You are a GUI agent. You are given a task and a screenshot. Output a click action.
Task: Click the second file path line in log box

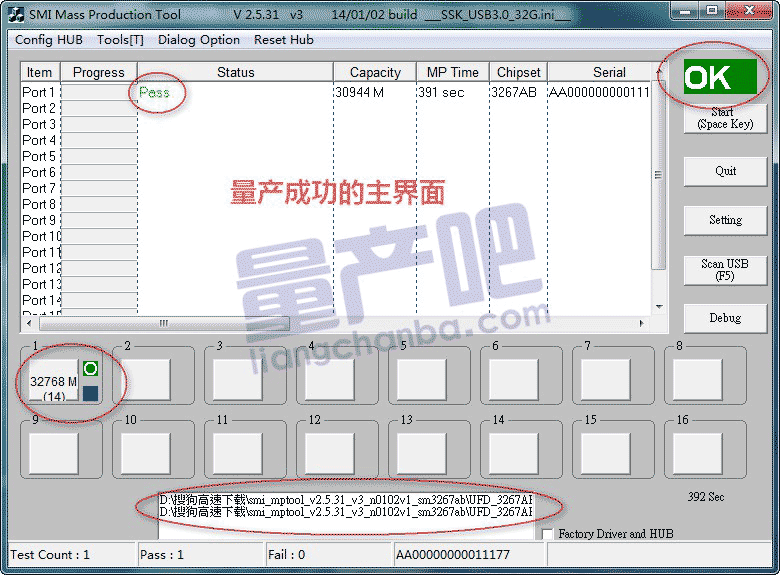point(346,512)
